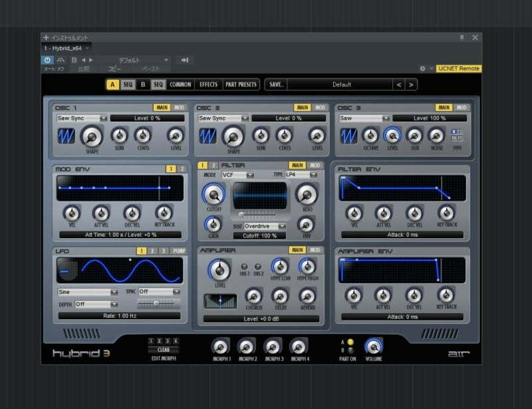532x409 pixels.
Task: Toggle the Part A on indicator
Action: (x=350, y=342)
